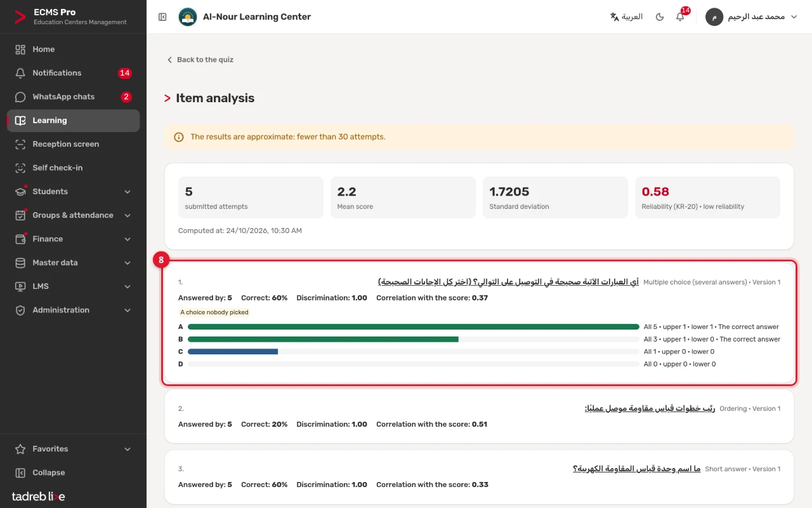
Task: Click the ECMS Pro logo icon
Action: [20, 17]
